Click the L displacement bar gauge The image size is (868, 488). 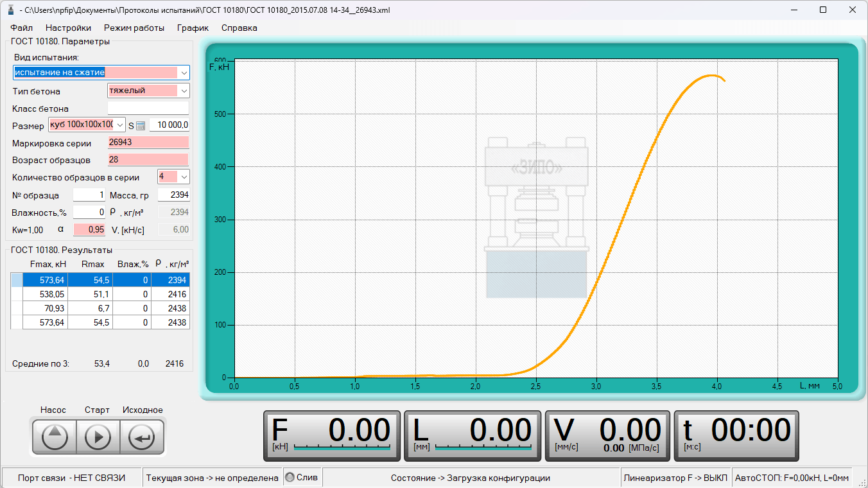(x=483, y=446)
